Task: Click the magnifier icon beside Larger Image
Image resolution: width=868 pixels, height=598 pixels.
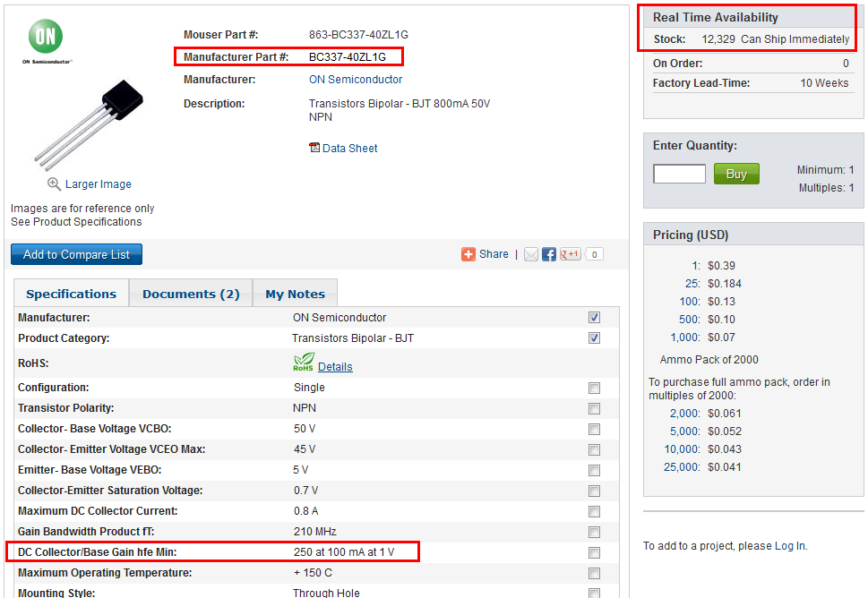Action: pos(54,184)
